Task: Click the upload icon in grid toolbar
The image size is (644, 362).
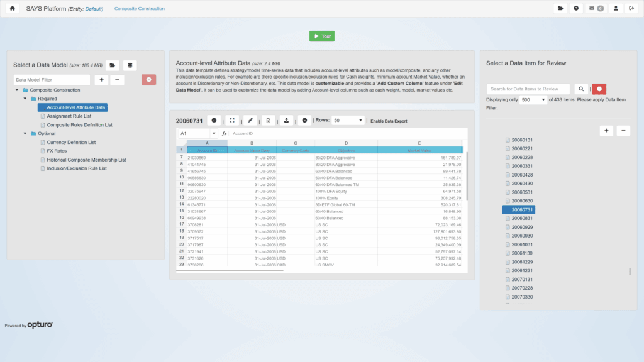Action: click(x=287, y=120)
